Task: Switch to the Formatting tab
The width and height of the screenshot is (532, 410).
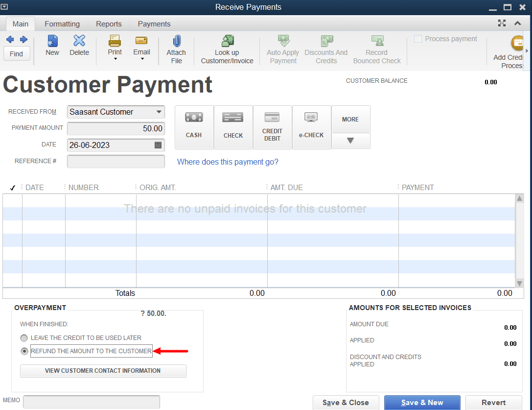Action: 62,24
